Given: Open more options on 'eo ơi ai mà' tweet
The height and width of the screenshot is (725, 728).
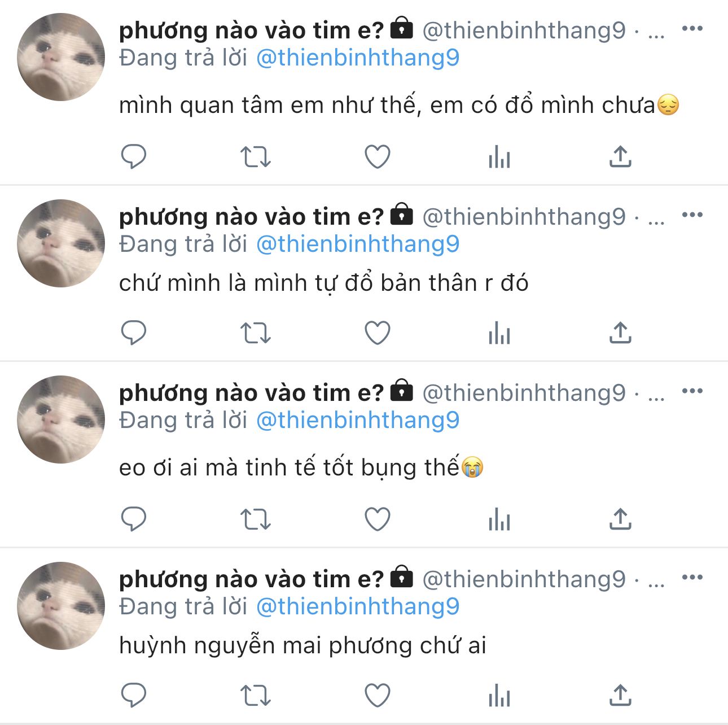Looking at the screenshot, I should 692,391.
